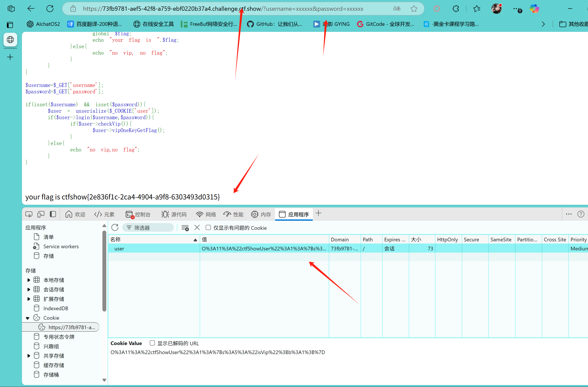Click the inspect element picker icon
The height and width of the screenshot is (387, 588).
[29, 214]
